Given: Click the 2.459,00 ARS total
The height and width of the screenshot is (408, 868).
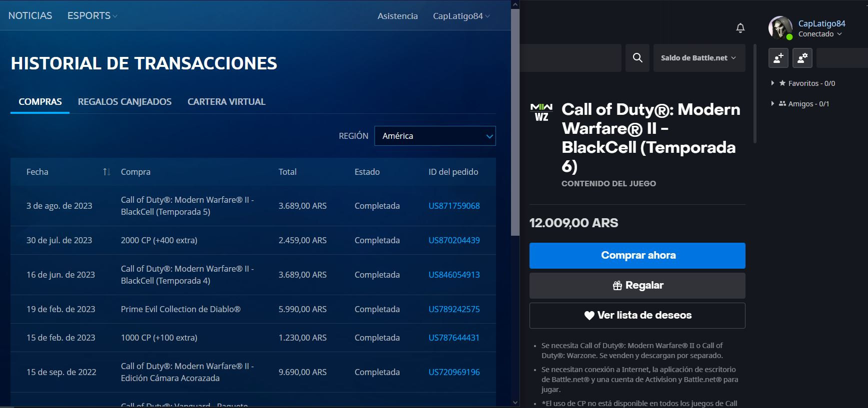Looking at the screenshot, I should [302, 240].
